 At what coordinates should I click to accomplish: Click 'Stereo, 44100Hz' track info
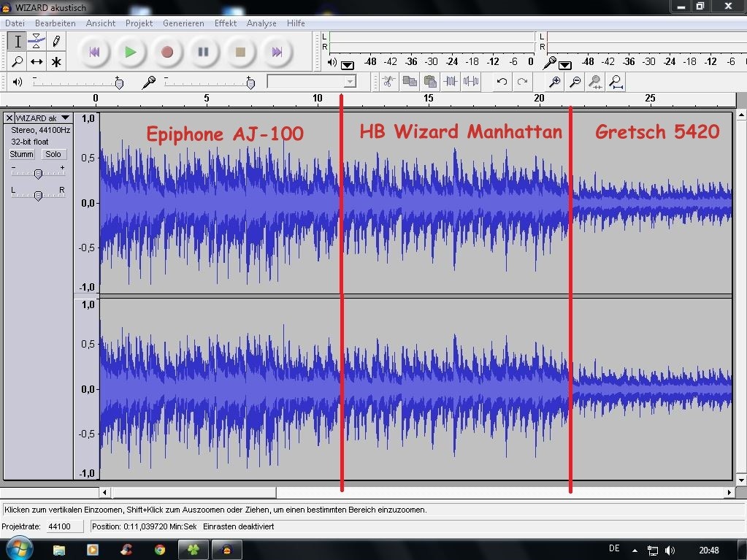click(40, 130)
